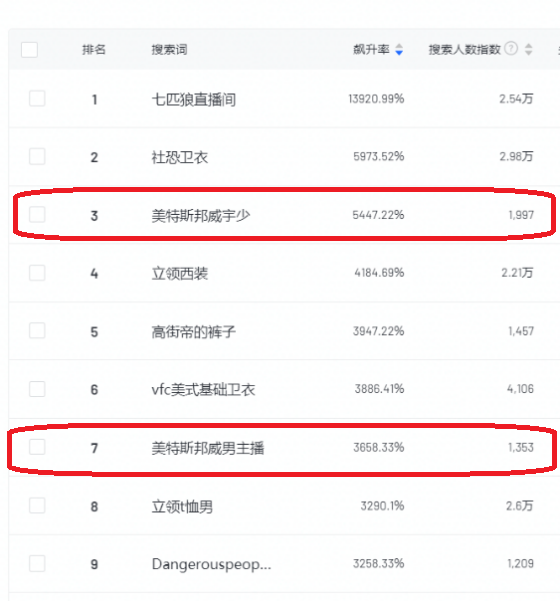Open search term 七匹狼直播间
The image size is (560, 601).
(x=194, y=100)
